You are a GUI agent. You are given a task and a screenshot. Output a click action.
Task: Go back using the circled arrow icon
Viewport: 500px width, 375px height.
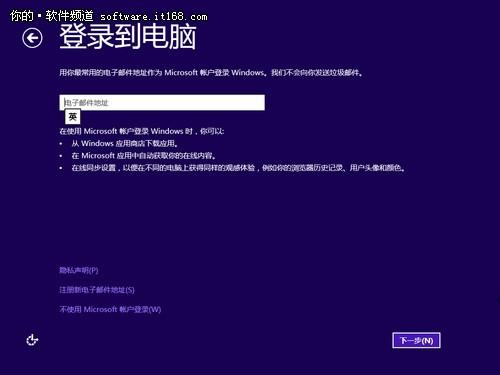tap(32, 38)
